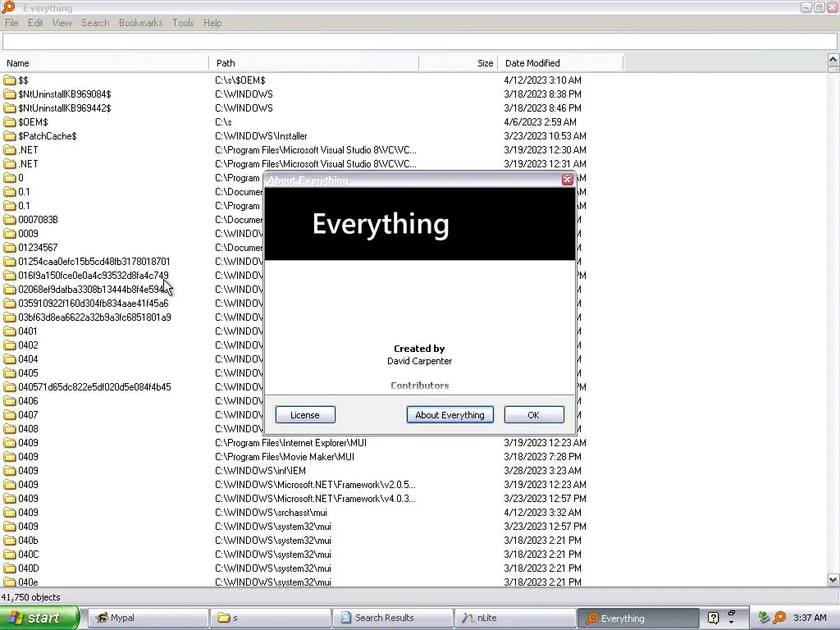
Task: Click path C:\Program Files\Movie Maker\MUI
Action: [285, 457]
